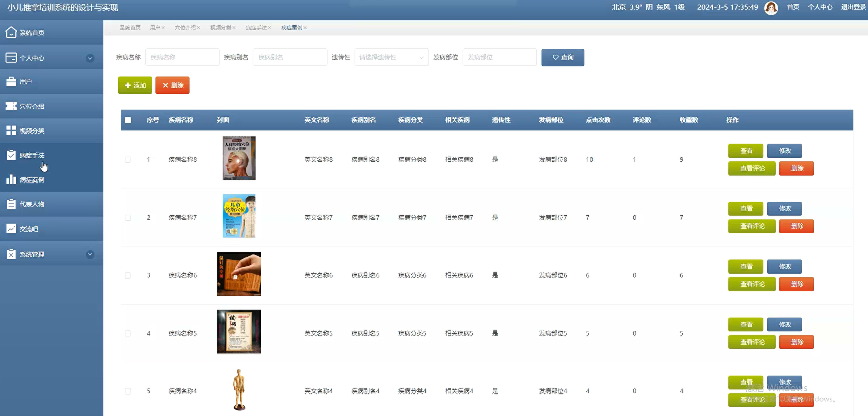Click 修改 for 疾病名称8 row
868x416 pixels.
coord(784,151)
